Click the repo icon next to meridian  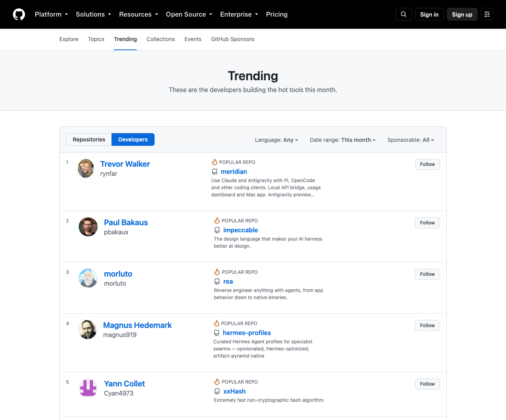(215, 172)
